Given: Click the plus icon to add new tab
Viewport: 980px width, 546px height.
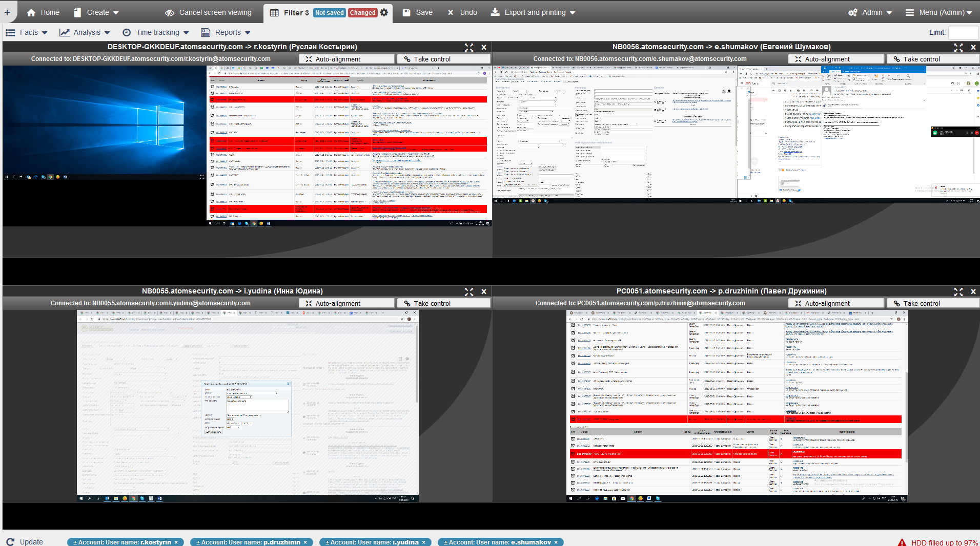Looking at the screenshot, I should click(x=7, y=12).
